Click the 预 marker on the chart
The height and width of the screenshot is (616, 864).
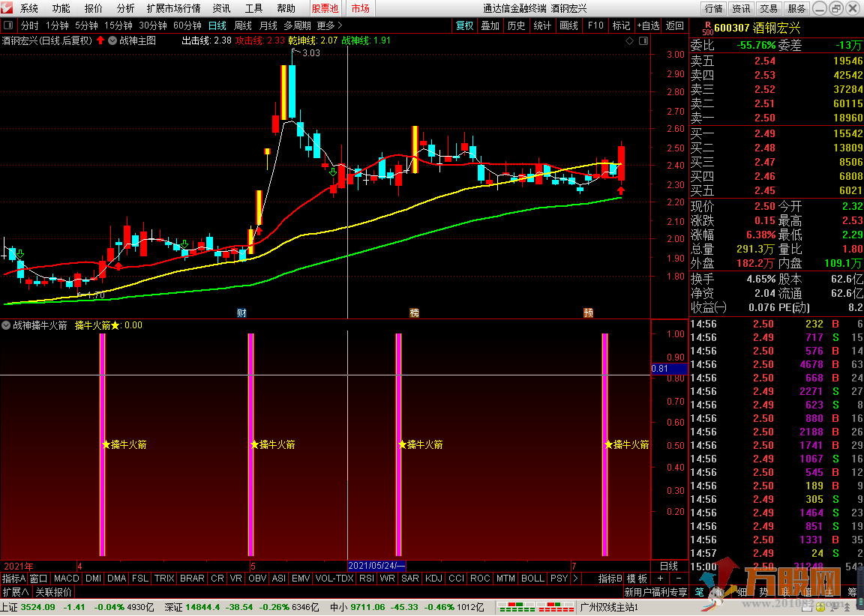pos(589,312)
